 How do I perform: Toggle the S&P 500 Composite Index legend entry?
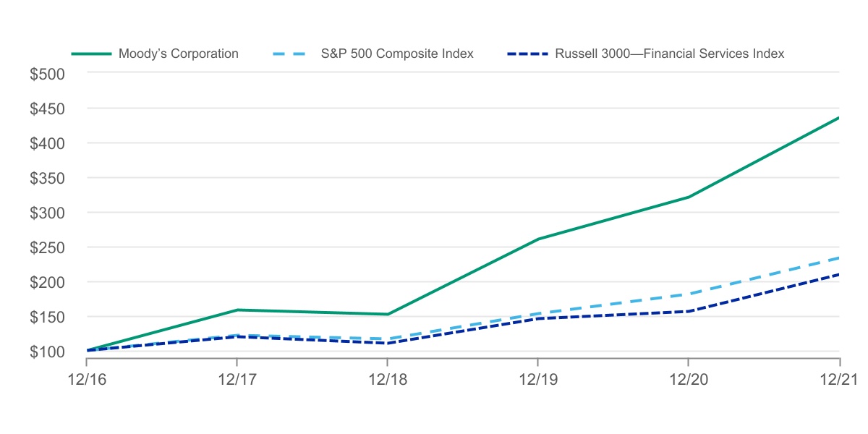click(x=397, y=54)
